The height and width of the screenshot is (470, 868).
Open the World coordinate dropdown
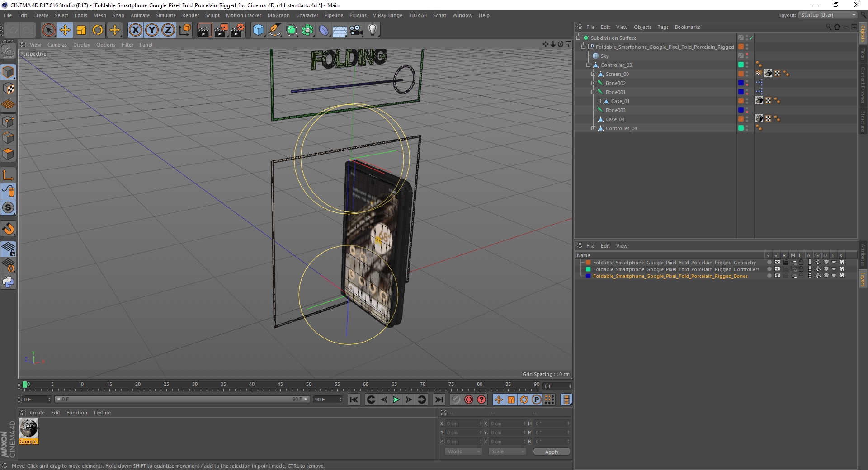(463, 451)
